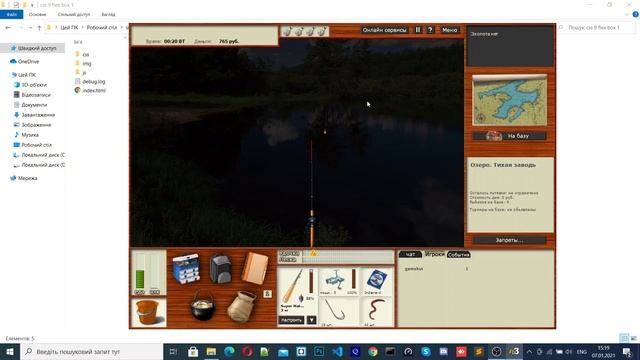The width and height of the screenshot is (640, 360).
Task: Open Opera browser from the taskbar
Action: coord(247,351)
